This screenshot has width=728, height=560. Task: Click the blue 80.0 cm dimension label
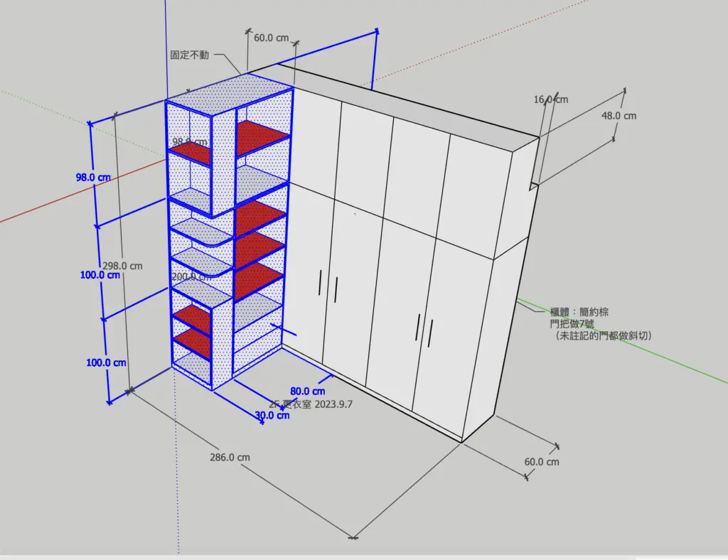[308, 391]
